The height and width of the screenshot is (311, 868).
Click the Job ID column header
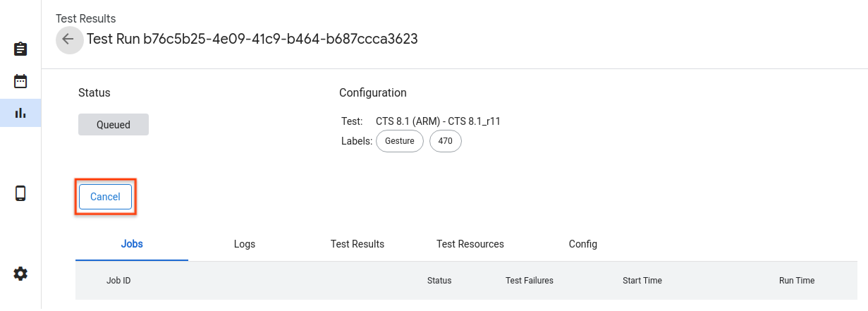[118, 281]
